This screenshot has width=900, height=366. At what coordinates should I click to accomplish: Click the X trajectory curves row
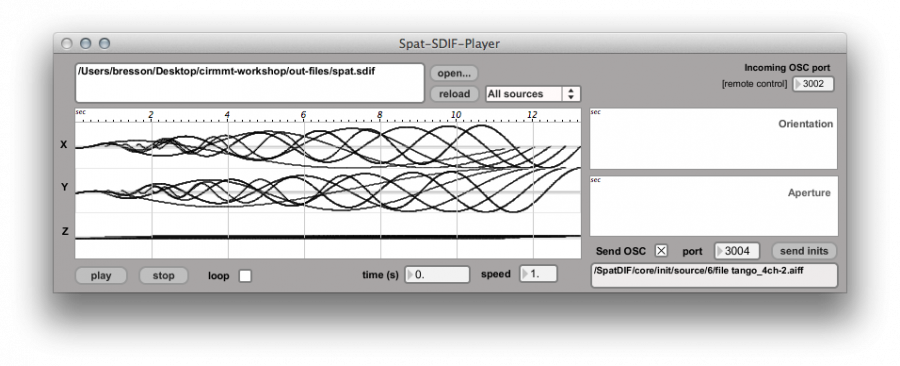point(328,146)
